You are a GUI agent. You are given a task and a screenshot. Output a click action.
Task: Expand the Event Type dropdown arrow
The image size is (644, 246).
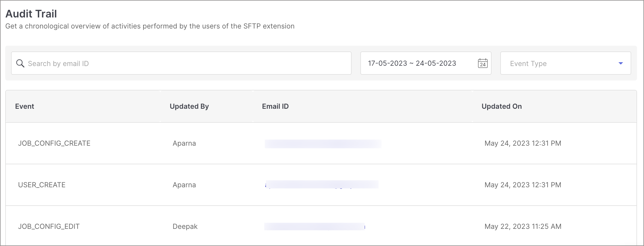coord(620,63)
